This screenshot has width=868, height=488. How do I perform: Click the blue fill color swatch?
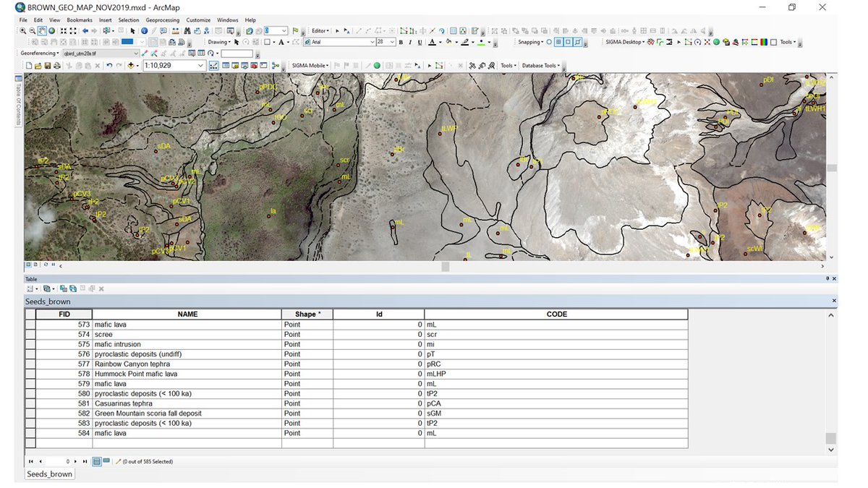127,42
